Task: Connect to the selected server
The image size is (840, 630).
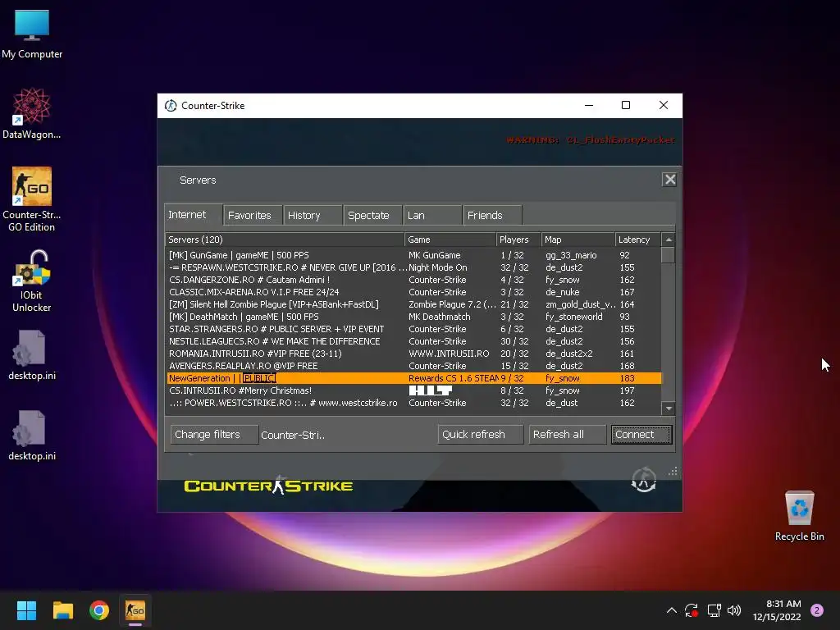Action: (641, 435)
